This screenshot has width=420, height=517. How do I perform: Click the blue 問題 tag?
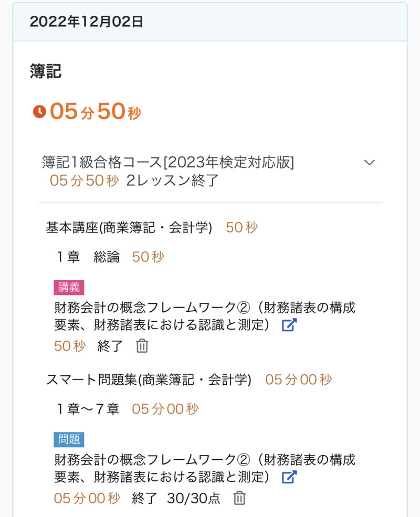point(69,439)
